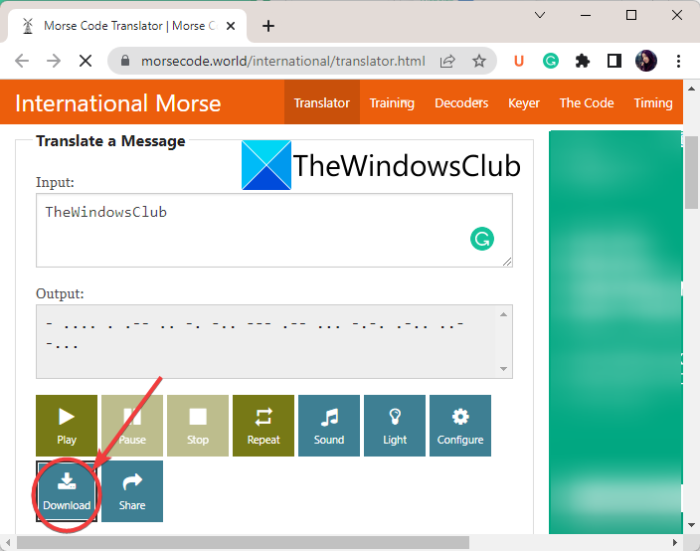
Task: Open the Translator nav tab
Action: [x=322, y=102]
